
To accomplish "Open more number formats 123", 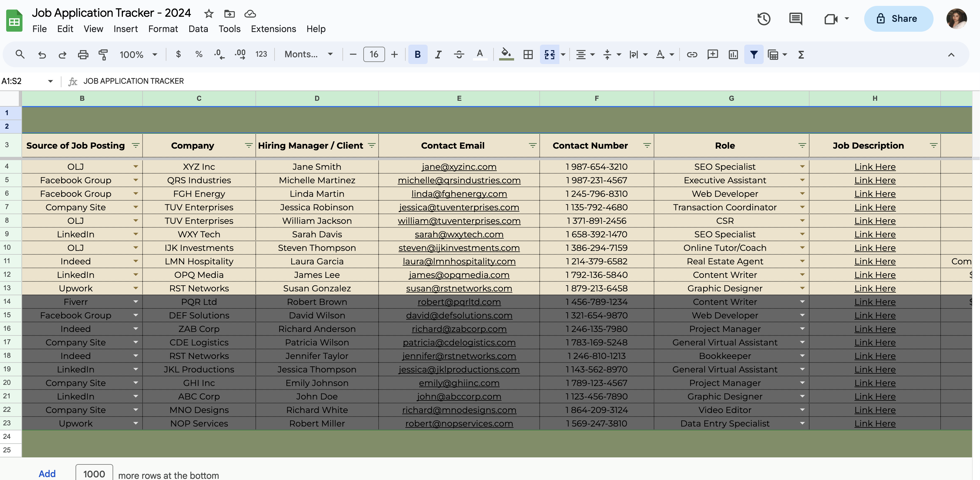I will (261, 54).
